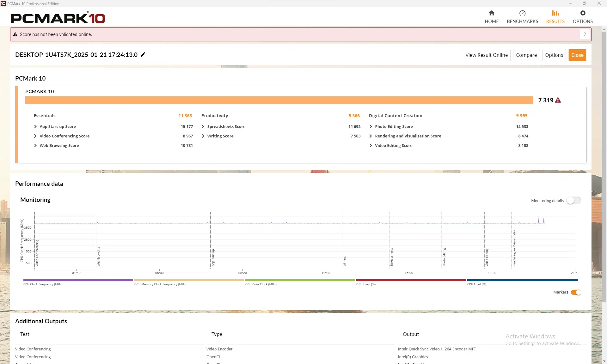Click the orange PCMark 10 score bar
Image resolution: width=607 pixels, height=364 pixels.
(279, 100)
